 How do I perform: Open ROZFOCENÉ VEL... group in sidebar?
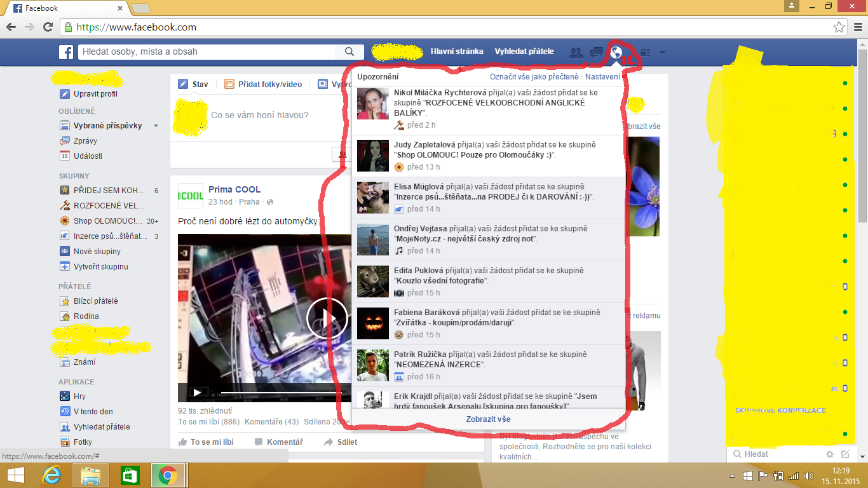coord(109,206)
